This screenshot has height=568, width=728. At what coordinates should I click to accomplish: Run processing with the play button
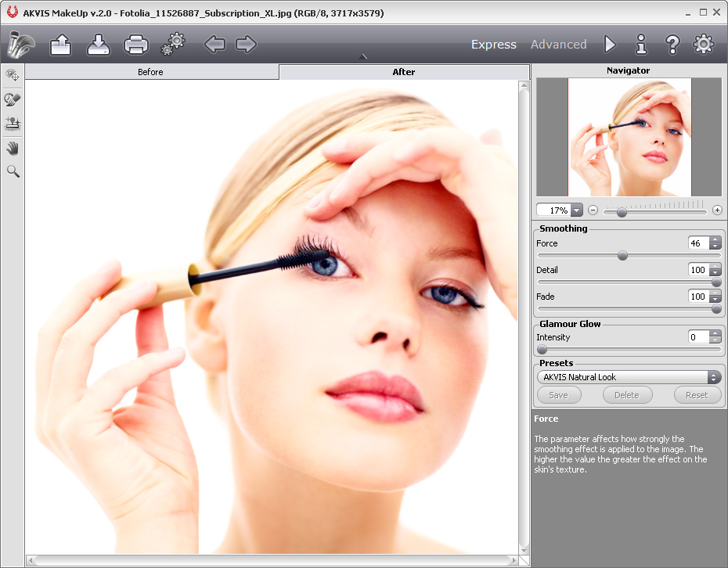(610, 45)
